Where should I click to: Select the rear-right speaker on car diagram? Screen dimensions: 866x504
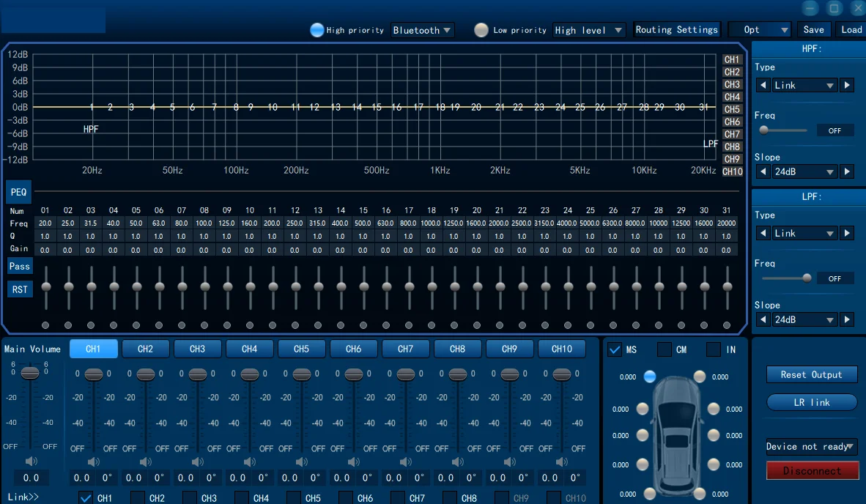click(700, 494)
